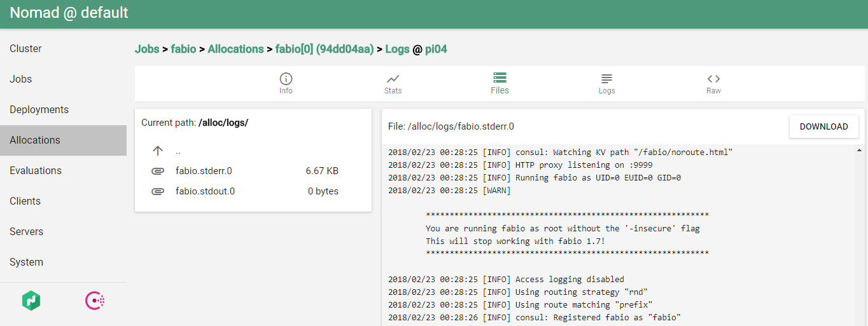The height and width of the screenshot is (326, 868).
Task: Open fabio.stdout.0 in the file list
Action: pos(205,191)
